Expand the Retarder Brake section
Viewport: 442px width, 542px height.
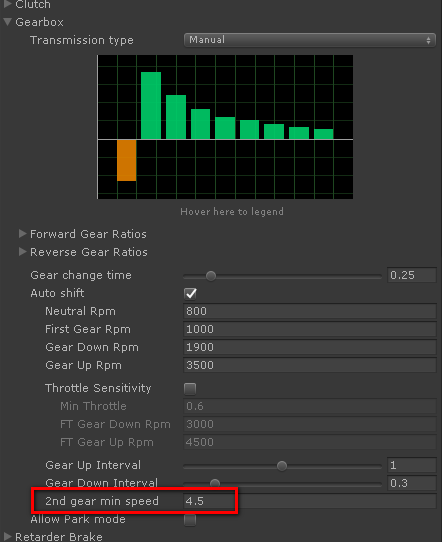[8, 537]
